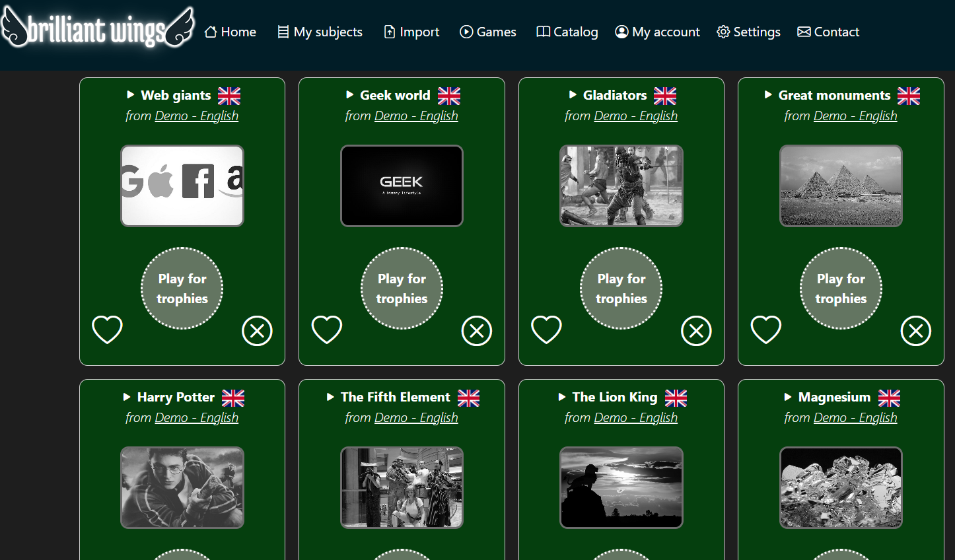This screenshot has height=560, width=955.
Task: Expand The Fifth Element triangle
Action: tap(331, 397)
